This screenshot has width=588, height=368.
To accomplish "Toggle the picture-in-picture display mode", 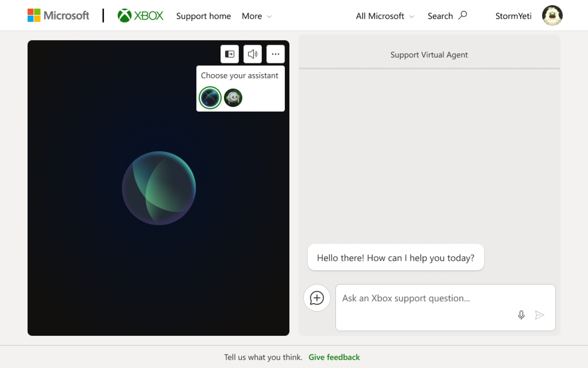I will (230, 54).
